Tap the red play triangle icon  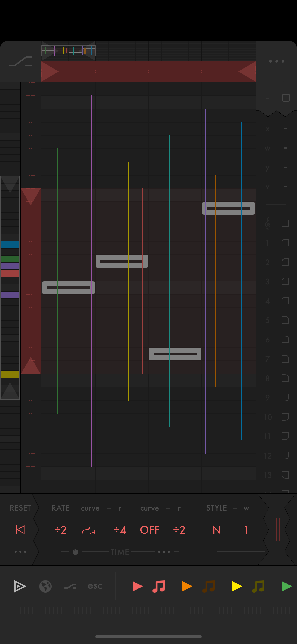[137, 586]
